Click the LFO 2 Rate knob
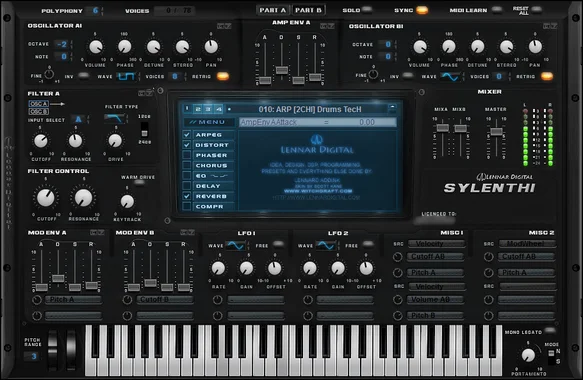This screenshot has width=583, height=380. [310, 268]
